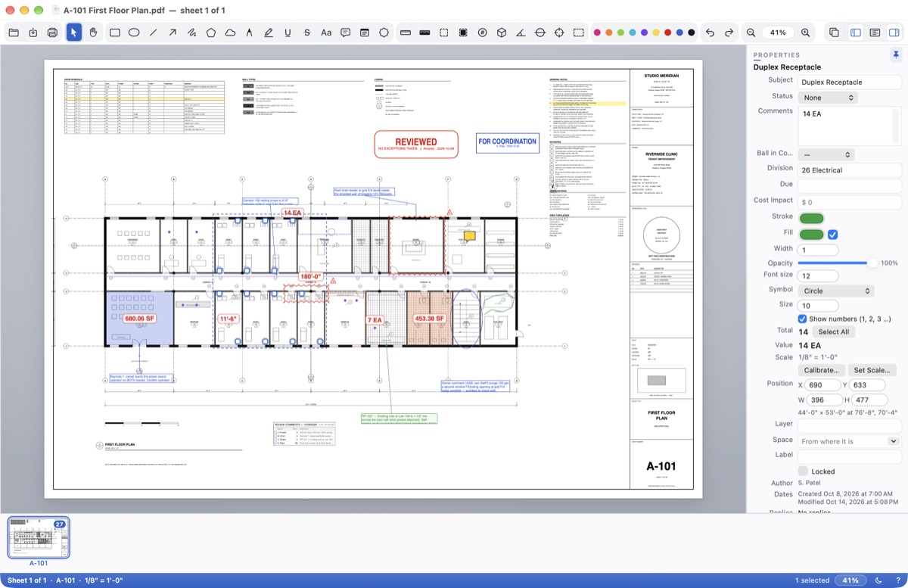Zoom in with the plus magnifier
The width and height of the screenshot is (908, 588).
(x=805, y=33)
